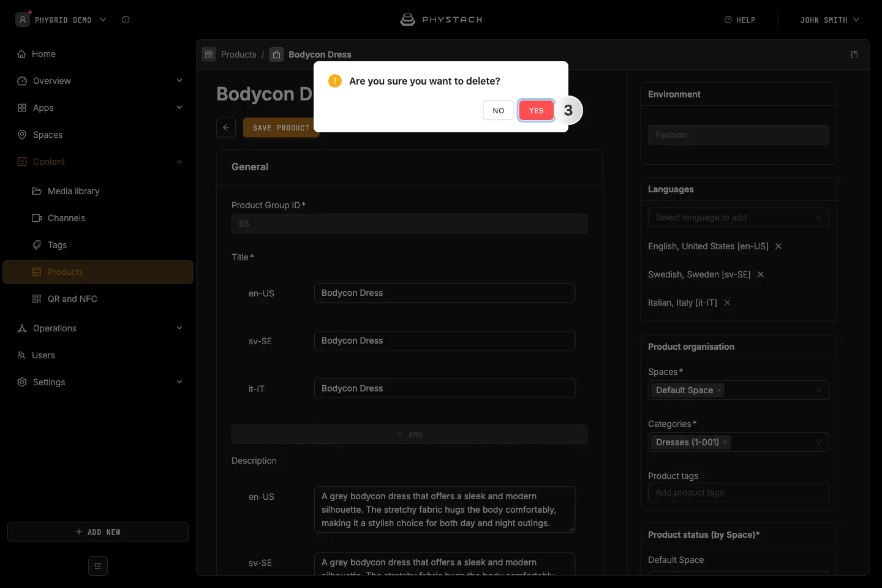Open the Select language to add dropdown
The width and height of the screenshot is (882, 588).
tap(738, 217)
